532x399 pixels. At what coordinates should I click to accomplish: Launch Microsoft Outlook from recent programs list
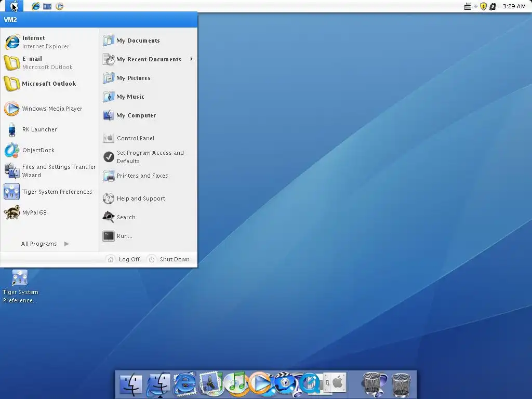[x=49, y=84]
